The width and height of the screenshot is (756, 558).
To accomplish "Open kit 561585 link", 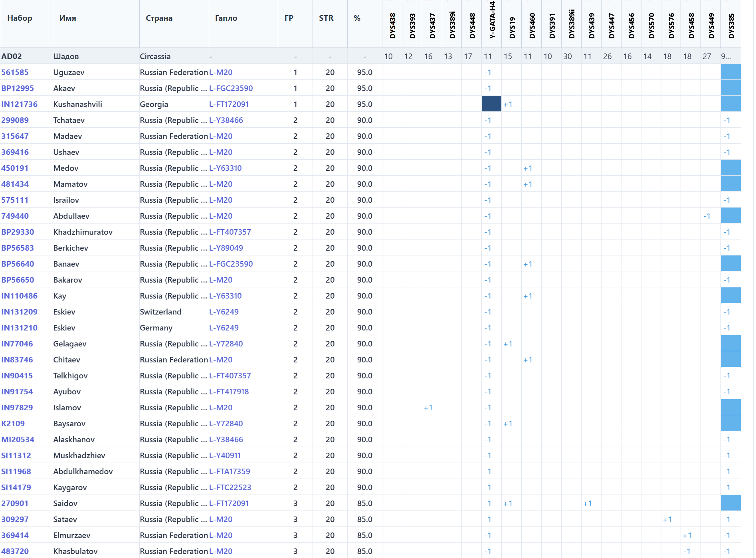I will tap(15, 72).
